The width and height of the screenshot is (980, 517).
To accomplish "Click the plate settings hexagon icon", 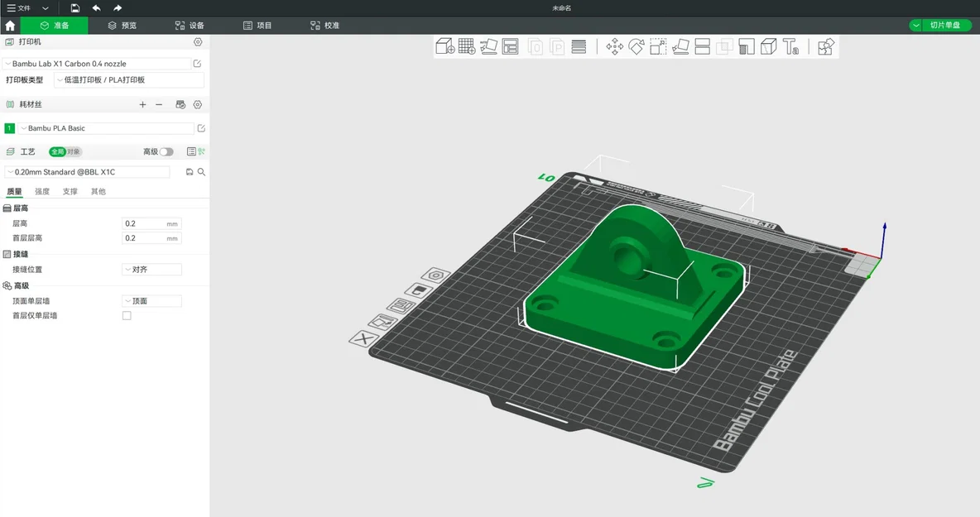I will pos(435,275).
